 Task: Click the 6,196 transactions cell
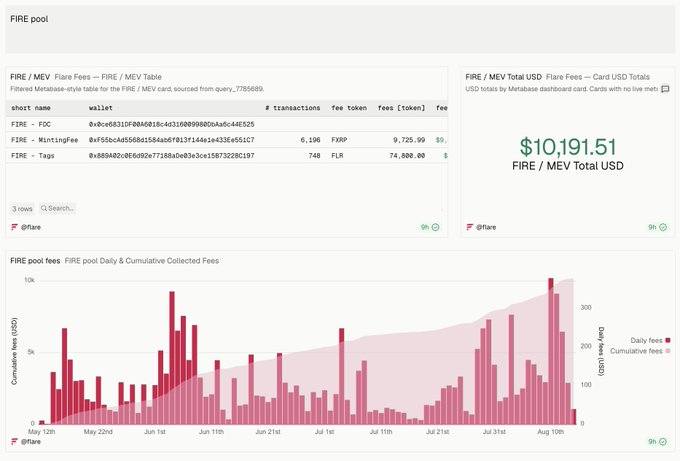[311, 140]
